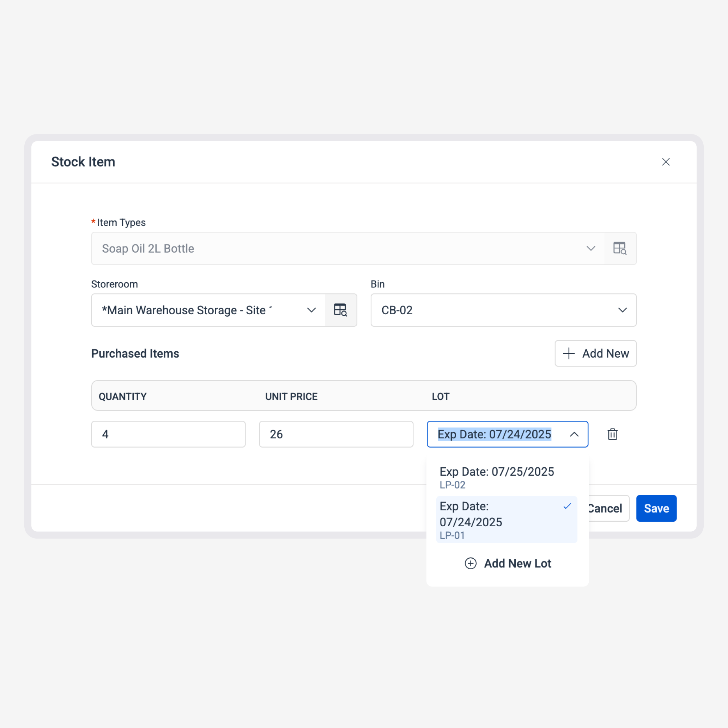Click the Add New button
Image resolution: width=728 pixels, height=728 pixels.
(x=595, y=353)
